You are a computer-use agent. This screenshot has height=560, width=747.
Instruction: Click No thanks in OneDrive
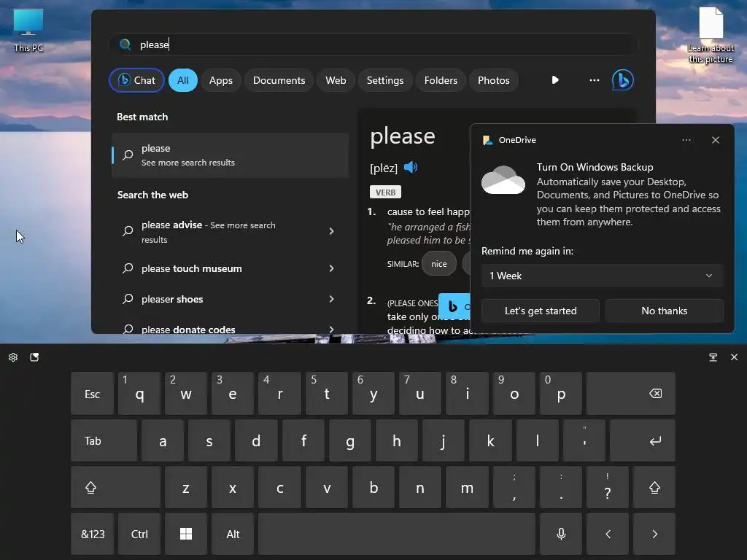[664, 311]
